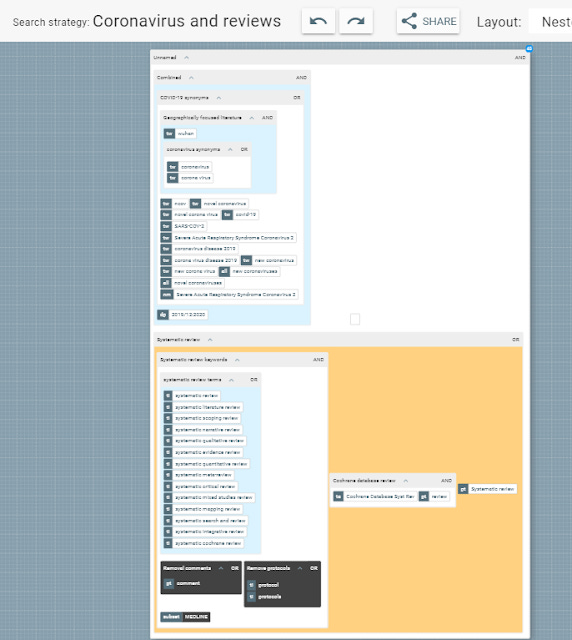Collapse systematic review terms group

tap(231, 380)
